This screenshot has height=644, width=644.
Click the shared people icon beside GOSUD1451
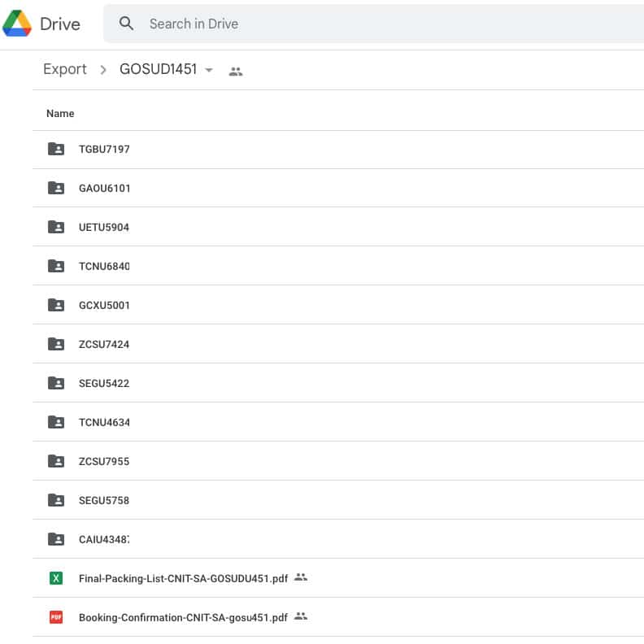pyautogui.click(x=236, y=71)
